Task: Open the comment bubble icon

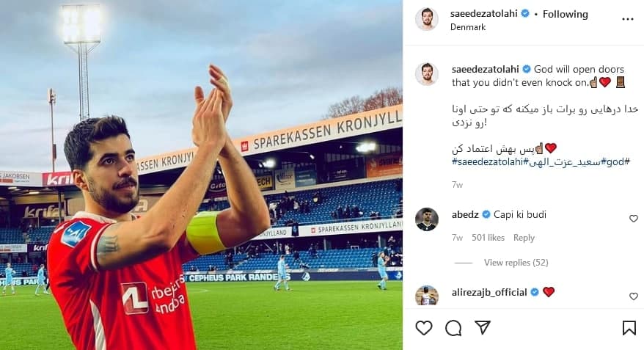Action: tap(453, 328)
